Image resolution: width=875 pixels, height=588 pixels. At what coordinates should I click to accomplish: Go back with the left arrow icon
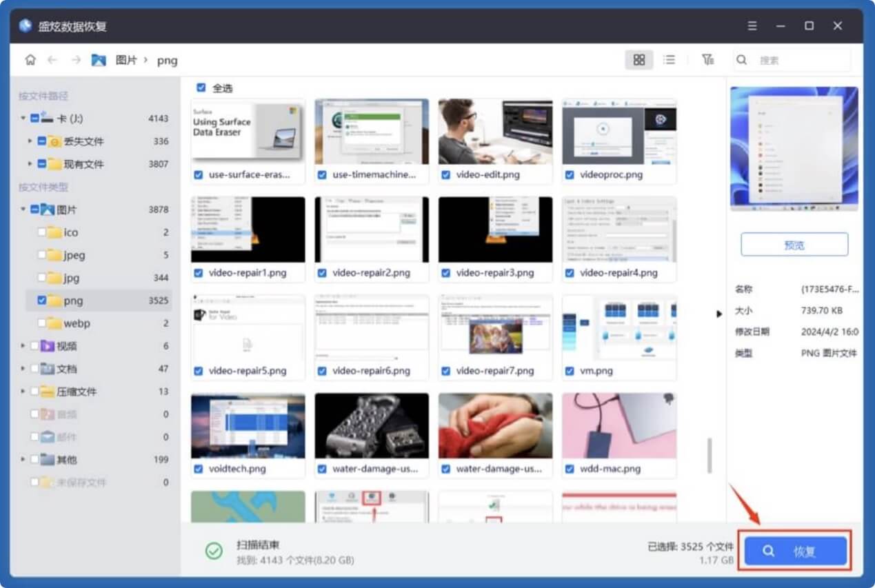(52, 60)
